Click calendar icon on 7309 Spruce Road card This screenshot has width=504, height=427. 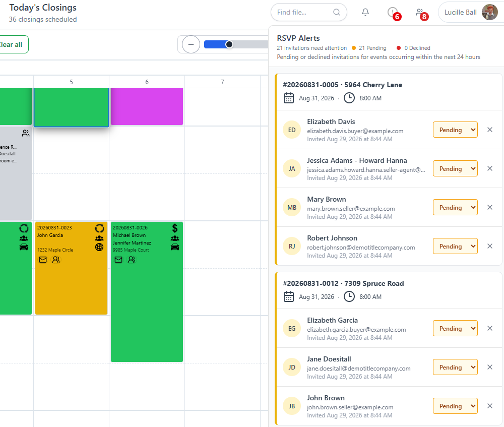pyautogui.click(x=289, y=296)
